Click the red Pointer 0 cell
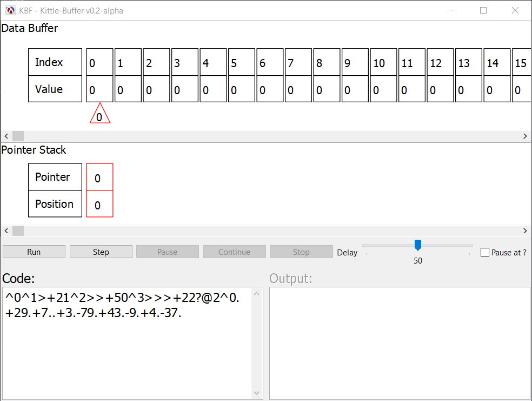Screen dimensions: 532x401 click(99, 178)
